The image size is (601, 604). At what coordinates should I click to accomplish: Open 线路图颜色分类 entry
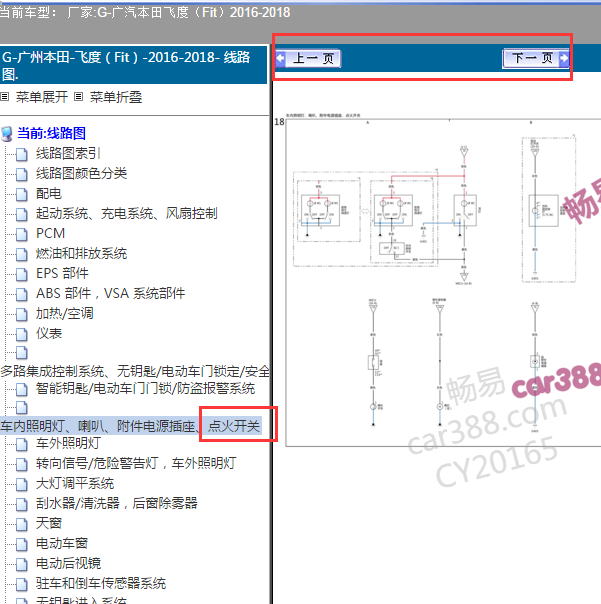coord(81,173)
